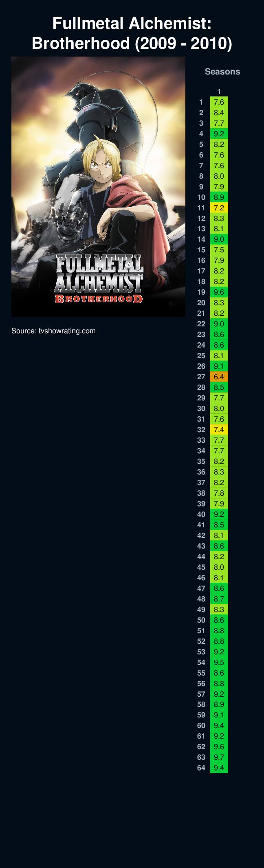The image size is (264, 868).
Task: Select the 'Seasons' column heading
Action: 222,72
